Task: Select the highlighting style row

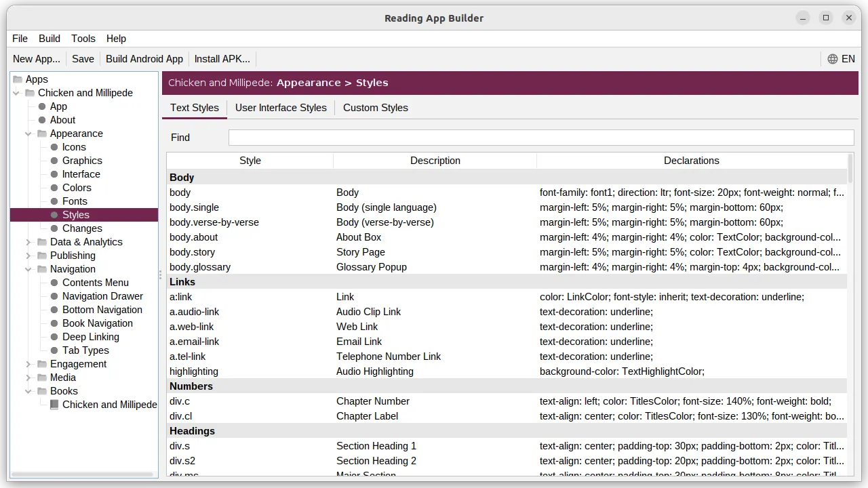Action: pos(507,371)
